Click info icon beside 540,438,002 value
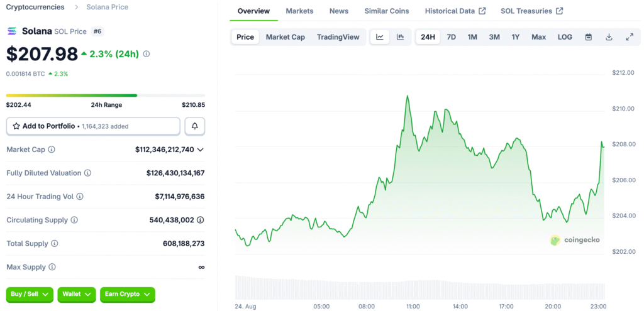This screenshot has width=644, height=311. coord(201,221)
